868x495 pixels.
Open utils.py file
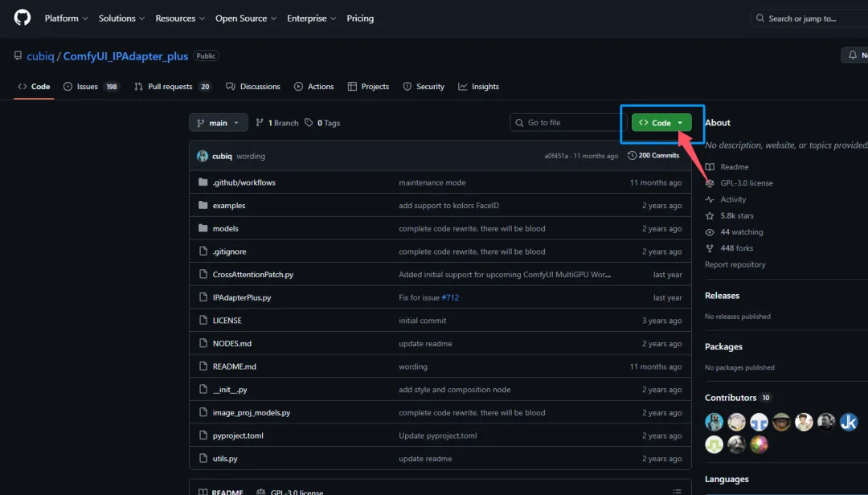tap(225, 459)
